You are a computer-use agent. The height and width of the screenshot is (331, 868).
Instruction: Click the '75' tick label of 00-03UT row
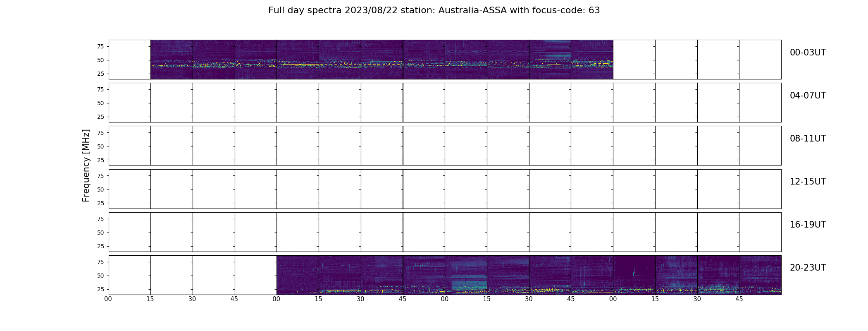[100, 46]
